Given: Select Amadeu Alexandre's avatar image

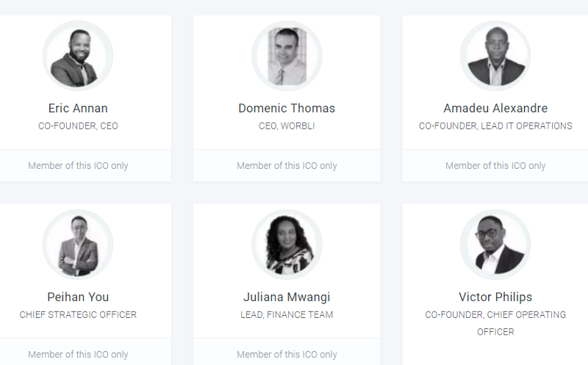Looking at the screenshot, I should point(495,56).
